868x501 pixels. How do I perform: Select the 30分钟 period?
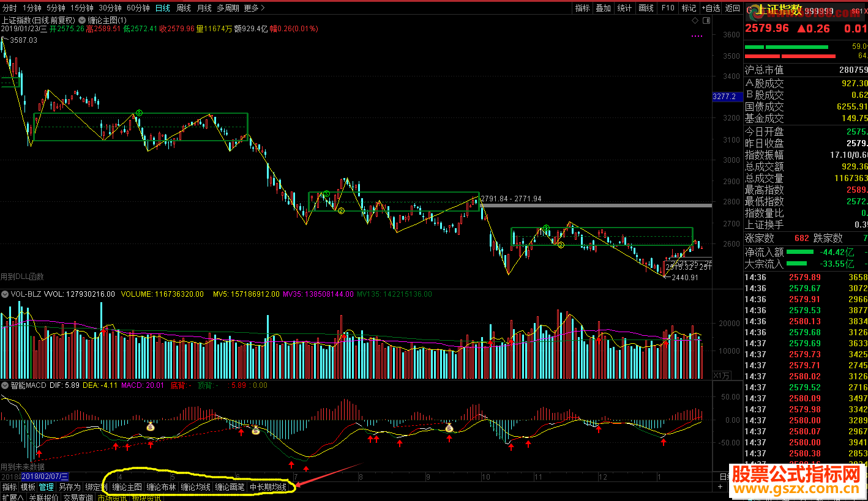tap(110, 8)
